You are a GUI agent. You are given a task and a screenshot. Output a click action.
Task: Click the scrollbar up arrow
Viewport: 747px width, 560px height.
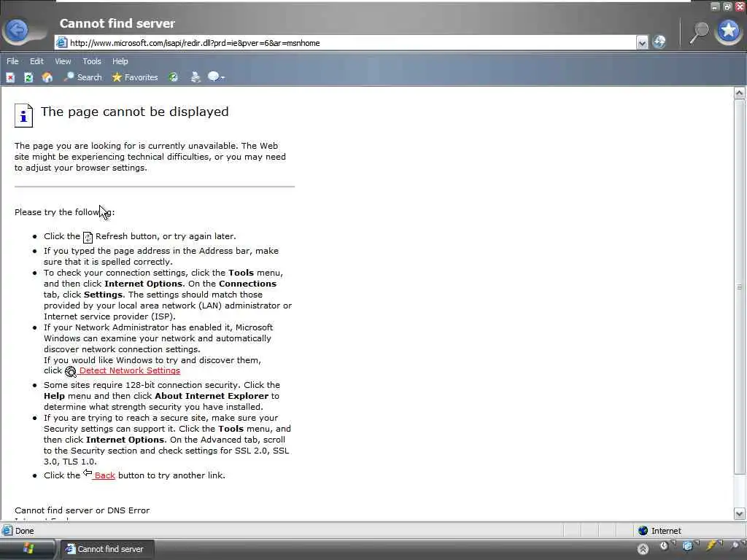tap(740, 93)
